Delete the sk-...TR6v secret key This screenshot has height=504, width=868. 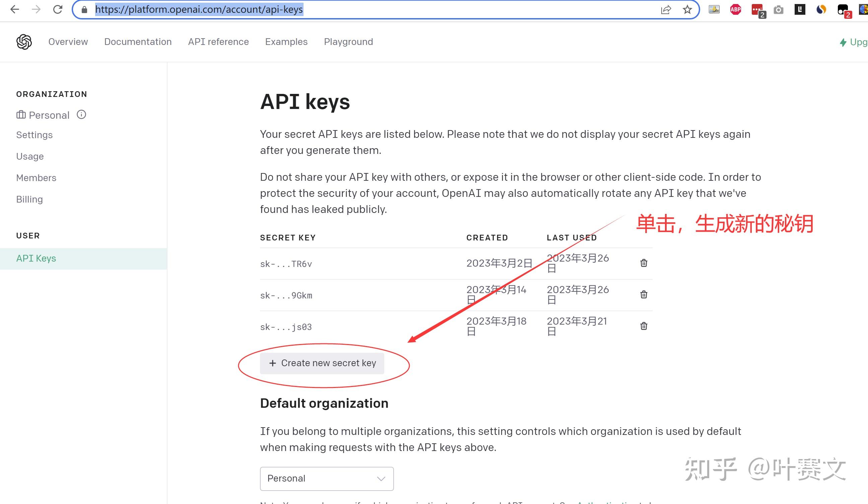pyautogui.click(x=644, y=263)
